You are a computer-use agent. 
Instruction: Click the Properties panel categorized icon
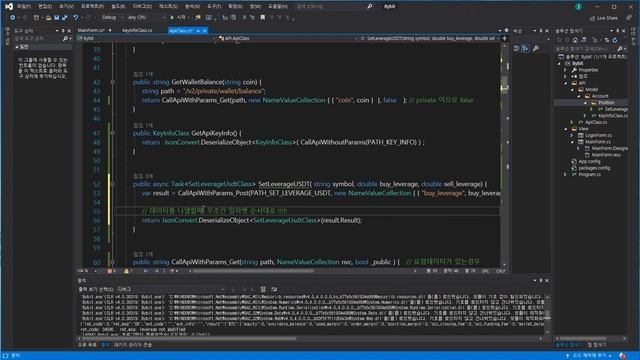click(516, 48)
